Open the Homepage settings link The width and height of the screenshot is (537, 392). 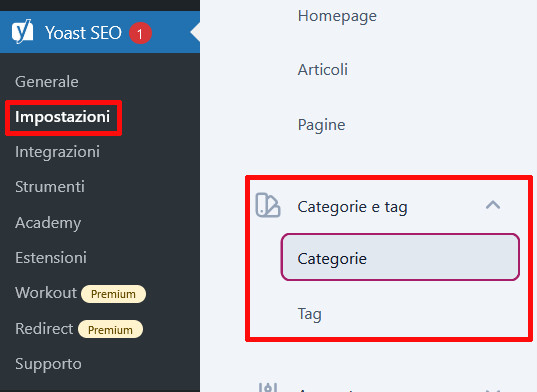[x=337, y=16]
